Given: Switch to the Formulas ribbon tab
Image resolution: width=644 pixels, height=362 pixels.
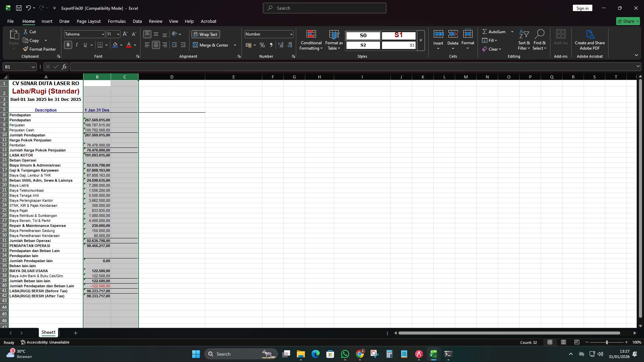Looking at the screenshot, I should [117, 21].
